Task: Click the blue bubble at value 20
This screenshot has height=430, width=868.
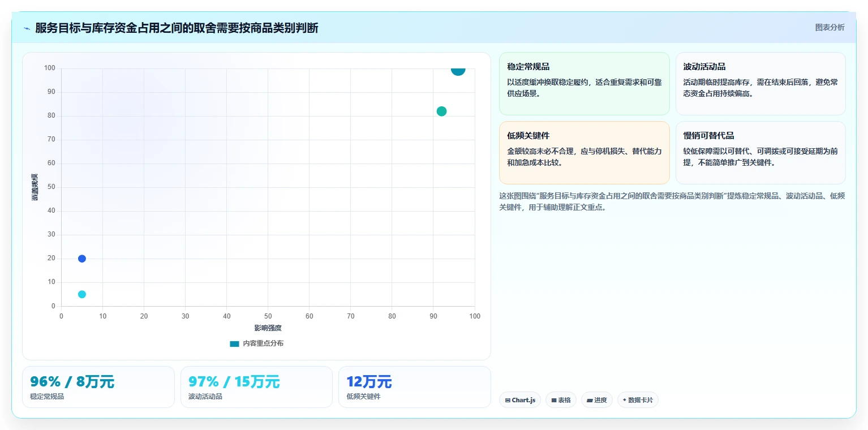Action: (x=82, y=259)
